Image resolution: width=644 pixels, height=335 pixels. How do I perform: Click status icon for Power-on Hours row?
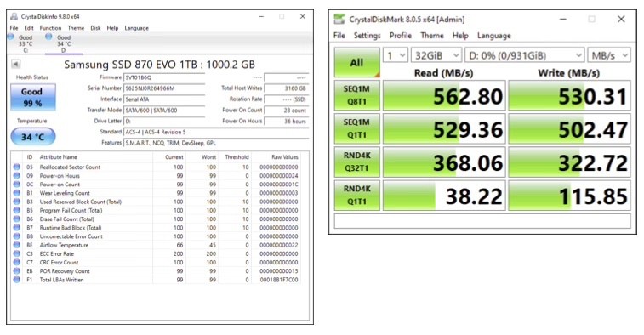(x=16, y=176)
